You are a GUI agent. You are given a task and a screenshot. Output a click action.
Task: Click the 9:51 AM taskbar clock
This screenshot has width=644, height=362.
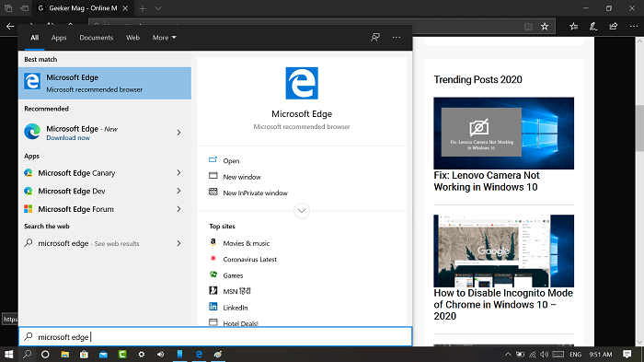[x=601, y=355]
